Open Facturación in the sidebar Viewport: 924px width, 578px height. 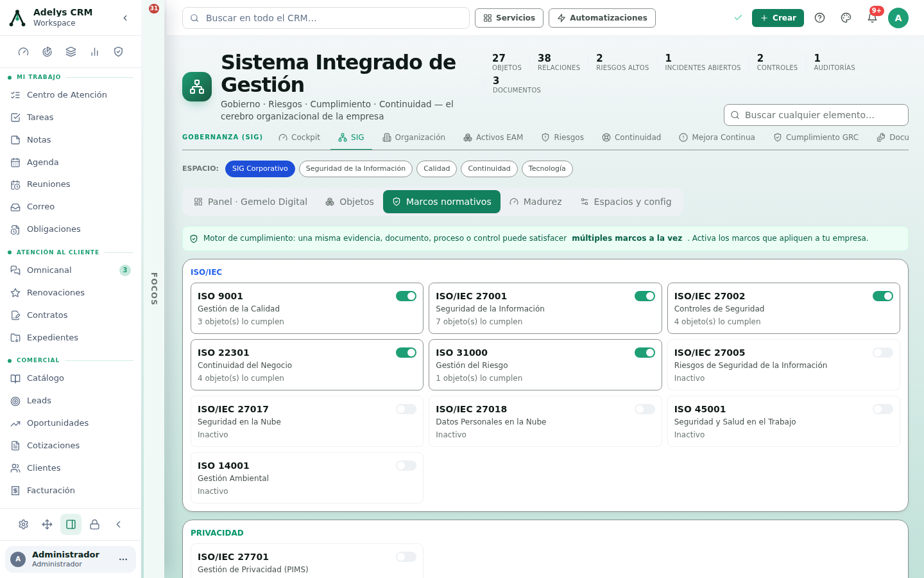71,491
